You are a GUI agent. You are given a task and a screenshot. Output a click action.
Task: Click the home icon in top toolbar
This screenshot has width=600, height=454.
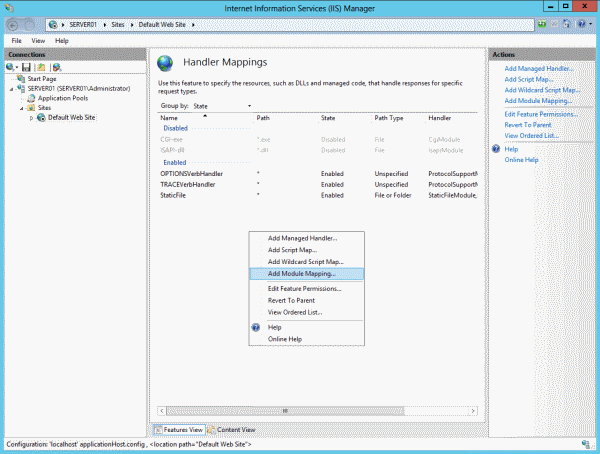tap(567, 24)
